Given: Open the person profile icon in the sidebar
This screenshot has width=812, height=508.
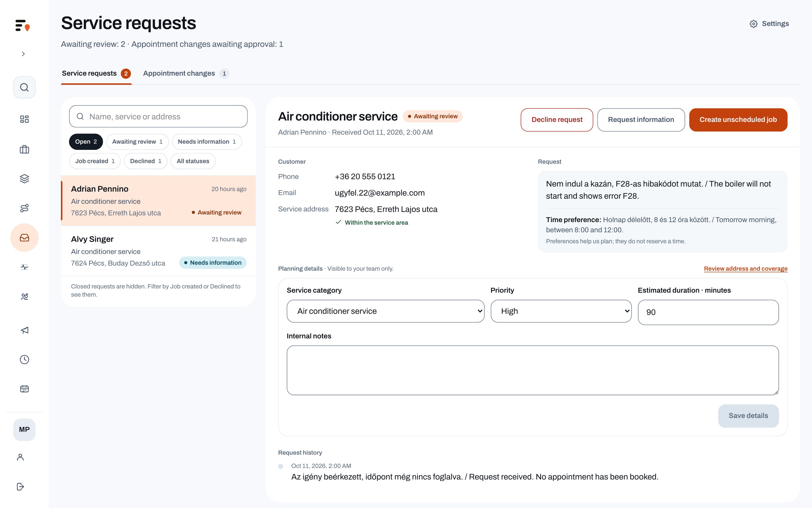Looking at the screenshot, I should tap(20, 457).
